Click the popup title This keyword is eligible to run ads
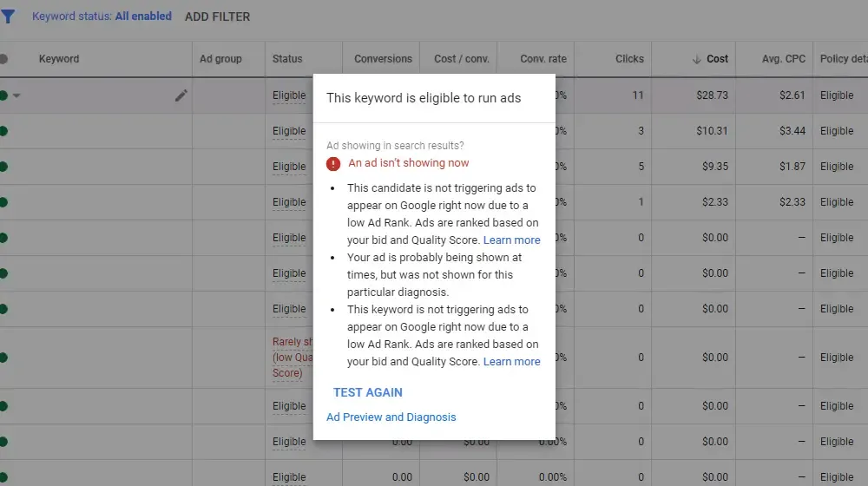Image resolution: width=868 pixels, height=486 pixels. pos(424,98)
